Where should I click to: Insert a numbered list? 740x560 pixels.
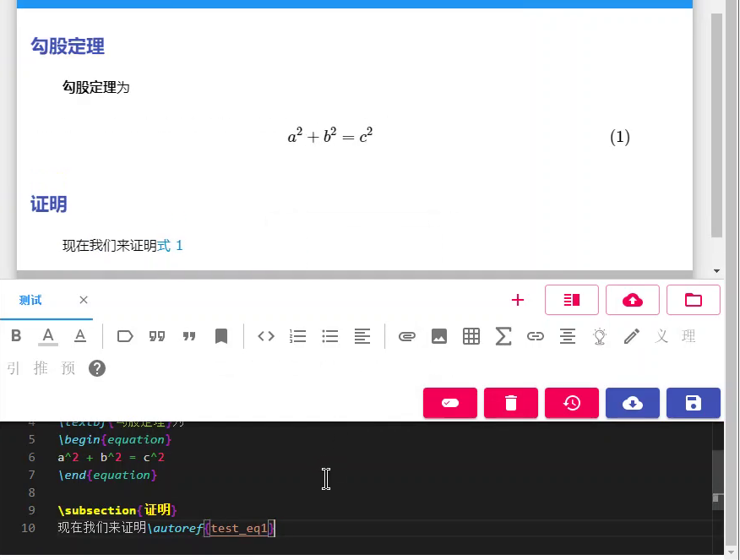point(298,336)
